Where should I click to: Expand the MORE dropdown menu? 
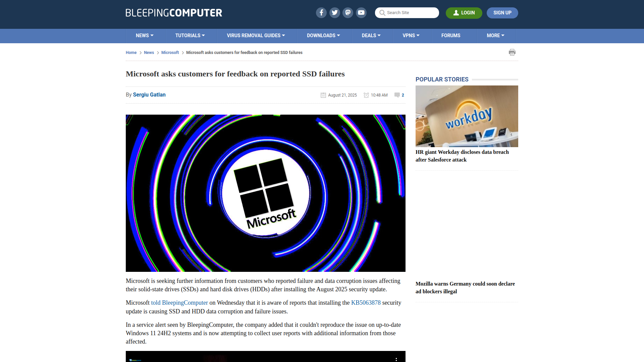point(495,36)
